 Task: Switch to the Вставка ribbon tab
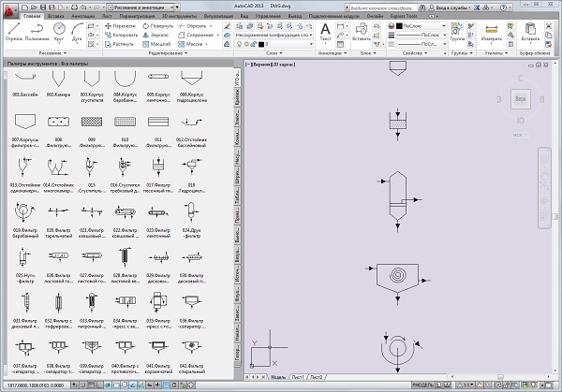coord(54,16)
